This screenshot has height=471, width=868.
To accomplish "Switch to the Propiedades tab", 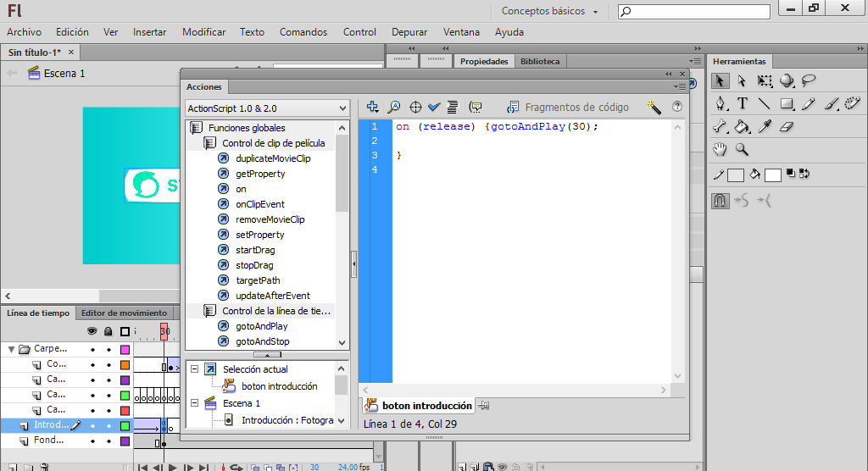I will pos(484,62).
